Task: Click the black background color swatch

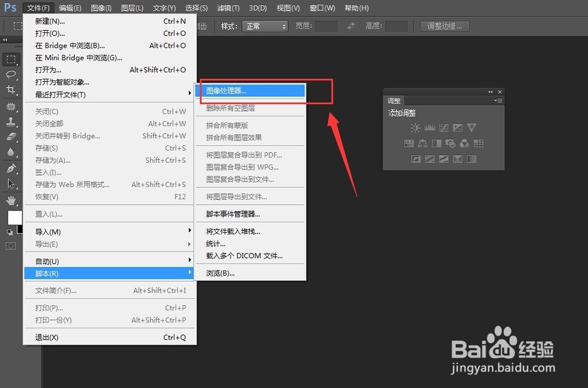Action: (x=20, y=229)
